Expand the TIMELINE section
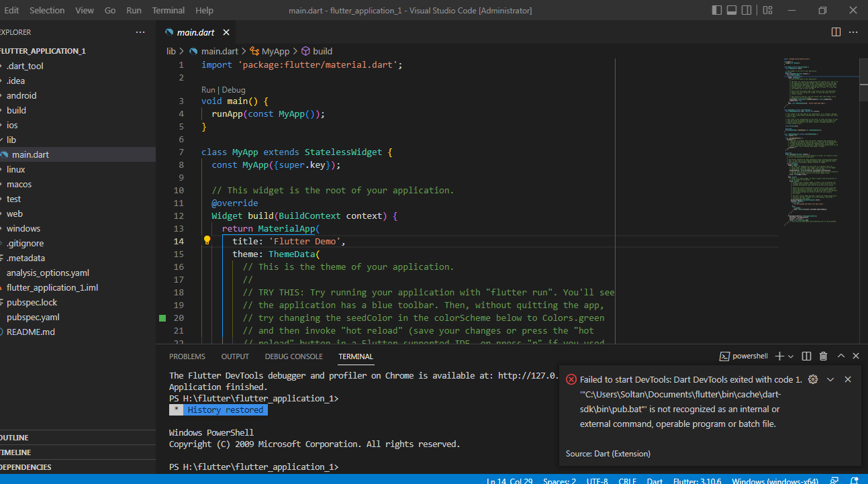Screen dimensions: 868x484 click(78, 452)
